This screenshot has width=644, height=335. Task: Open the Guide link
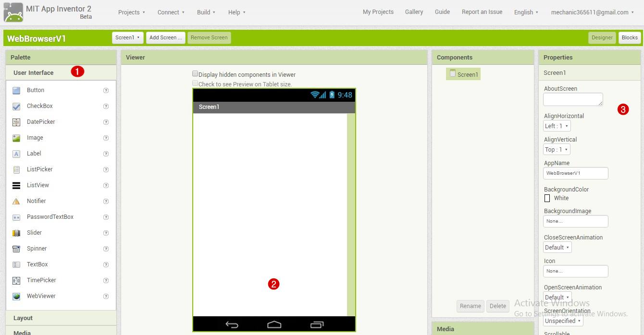[442, 12]
